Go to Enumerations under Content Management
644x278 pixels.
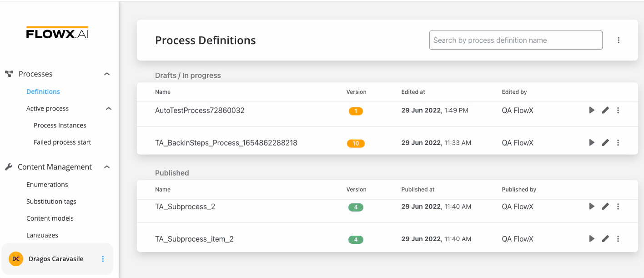coord(47,184)
